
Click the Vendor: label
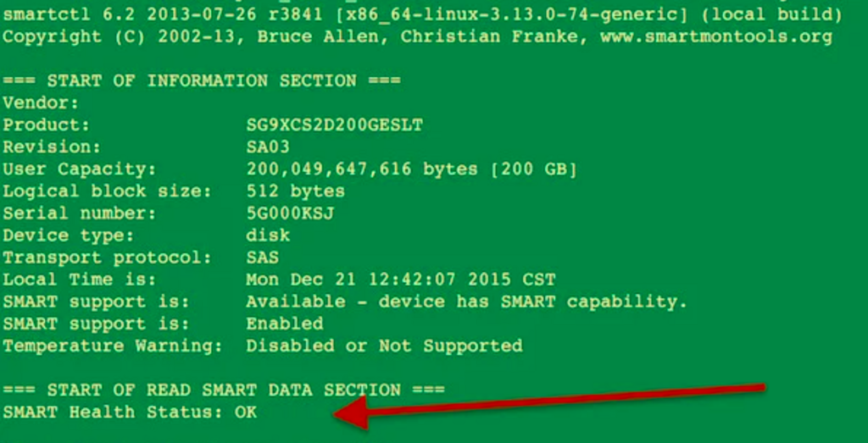(x=41, y=103)
